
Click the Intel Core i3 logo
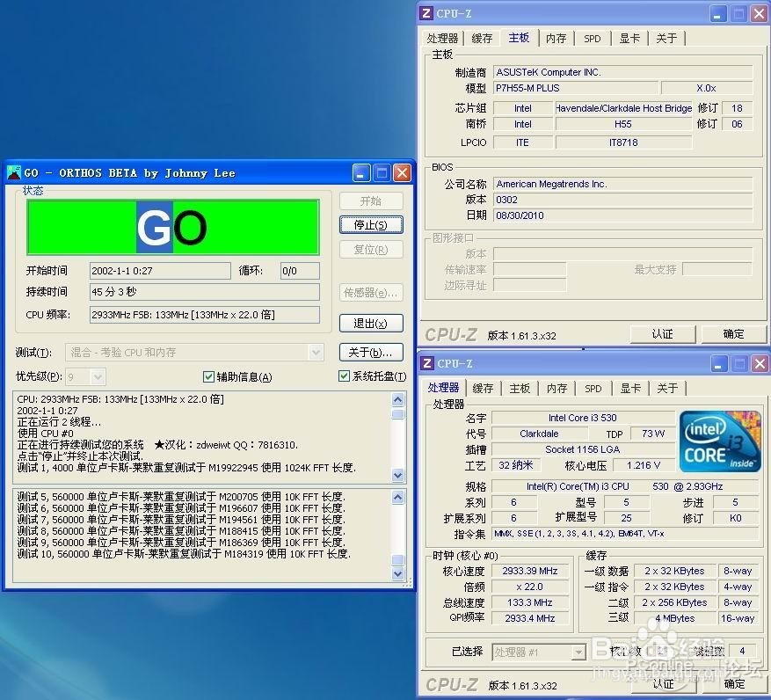pos(720,441)
